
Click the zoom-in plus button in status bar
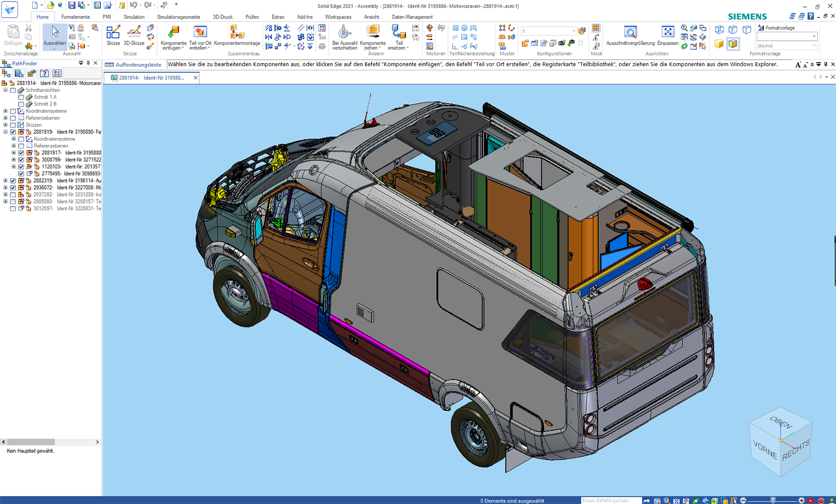801,500
